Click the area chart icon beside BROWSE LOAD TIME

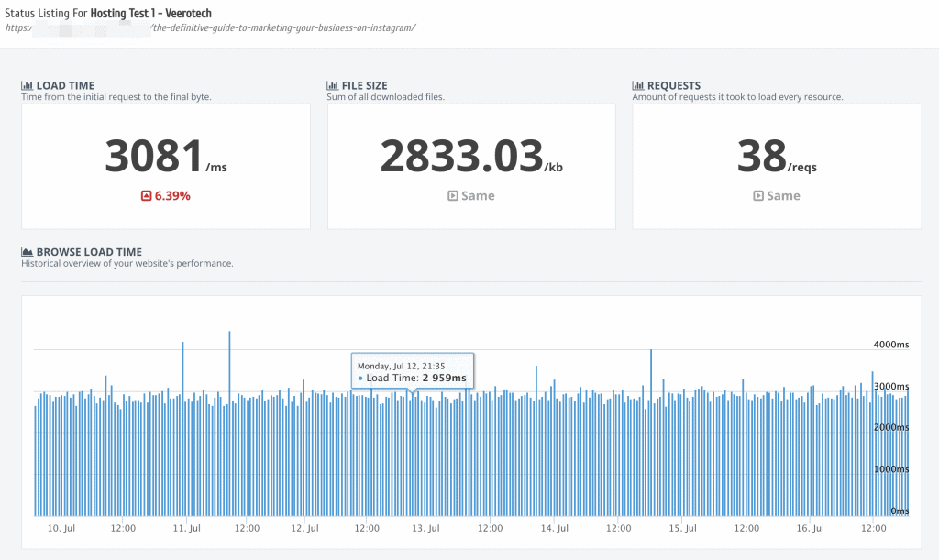(28, 252)
